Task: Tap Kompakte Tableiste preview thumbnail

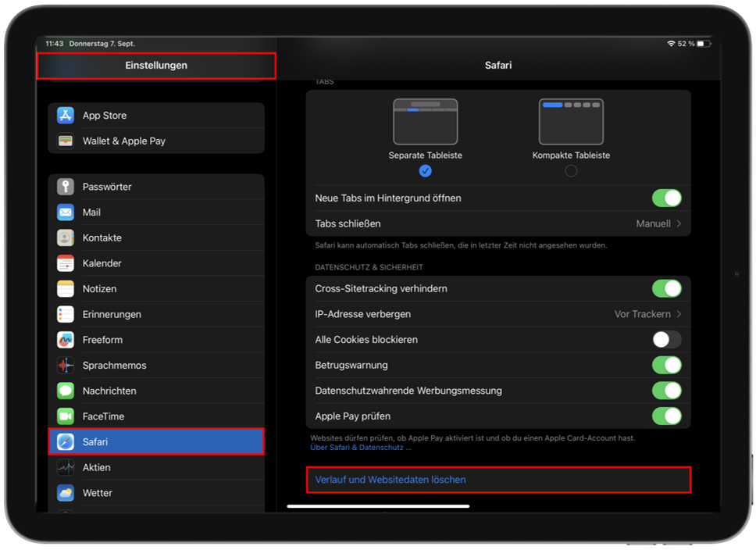Action: point(571,122)
